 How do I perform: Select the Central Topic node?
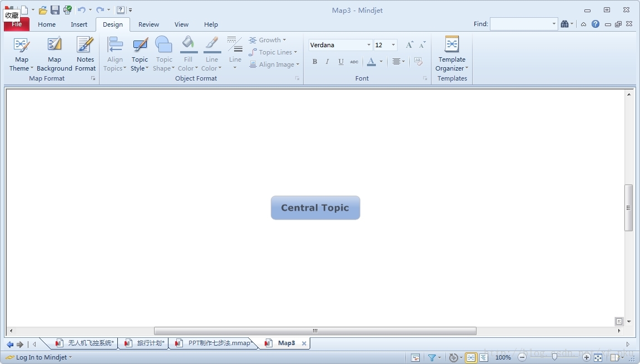coord(315,208)
